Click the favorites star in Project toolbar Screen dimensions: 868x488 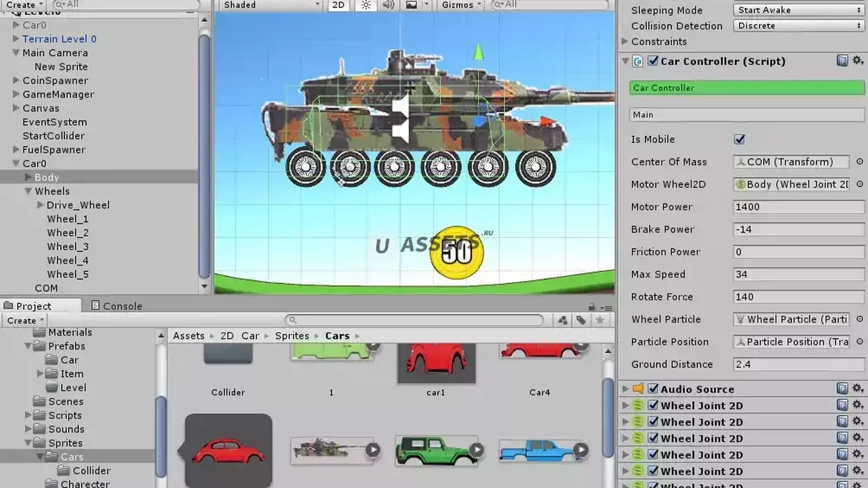(x=599, y=321)
